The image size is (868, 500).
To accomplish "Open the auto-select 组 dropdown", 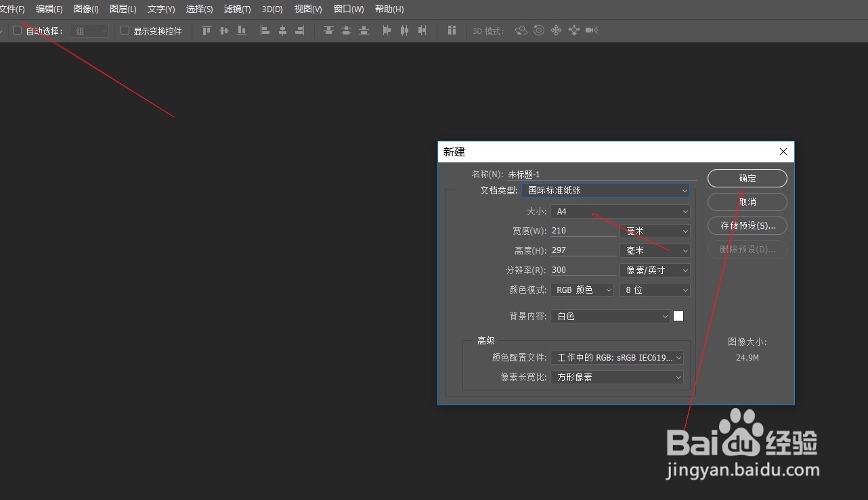I will (89, 31).
